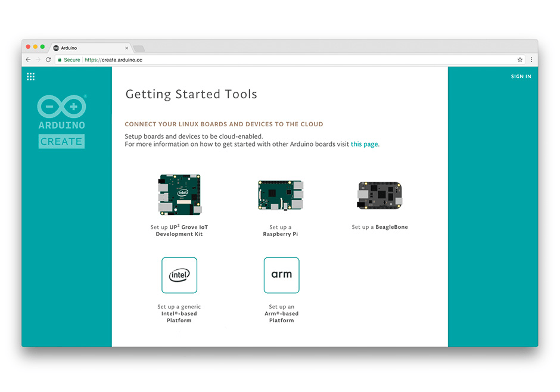
Task: Click SIGN IN at top right
Action: pos(521,76)
